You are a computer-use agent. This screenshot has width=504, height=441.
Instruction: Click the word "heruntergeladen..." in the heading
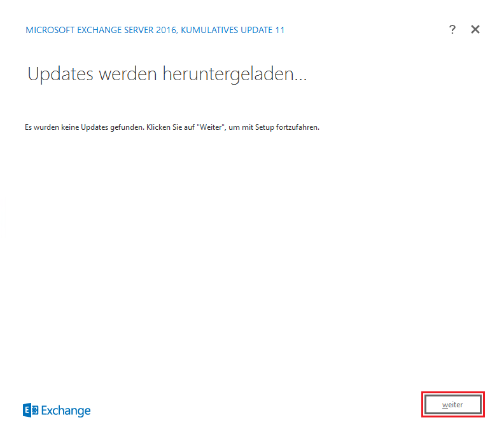(x=235, y=74)
